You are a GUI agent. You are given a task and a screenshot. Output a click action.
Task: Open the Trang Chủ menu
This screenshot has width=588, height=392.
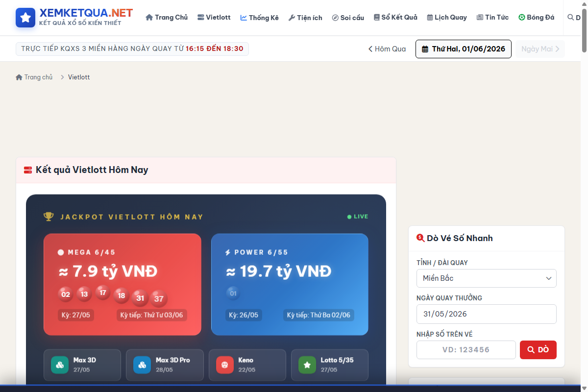tap(167, 18)
